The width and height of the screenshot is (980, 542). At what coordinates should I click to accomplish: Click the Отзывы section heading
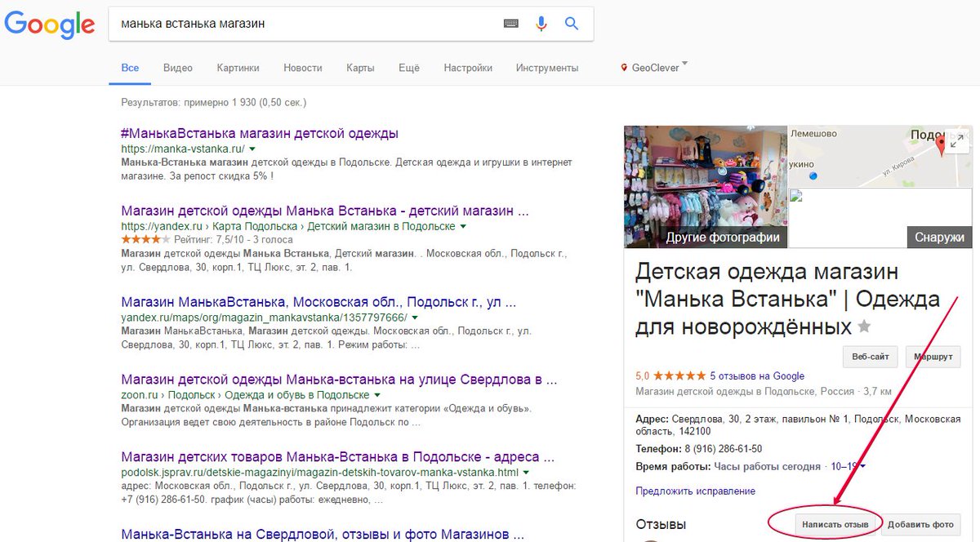[661, 524]
